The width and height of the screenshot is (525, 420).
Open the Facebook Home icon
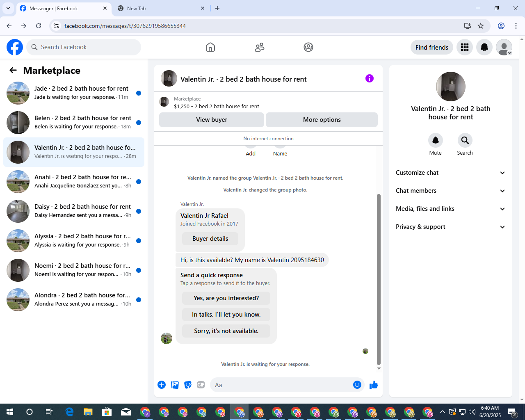click(x=210, y=47)
